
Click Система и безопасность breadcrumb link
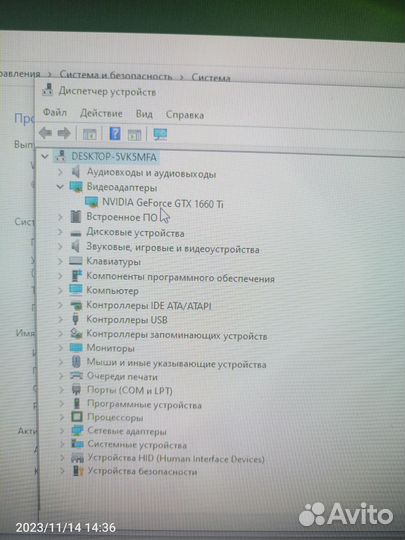tap(116, 75)
